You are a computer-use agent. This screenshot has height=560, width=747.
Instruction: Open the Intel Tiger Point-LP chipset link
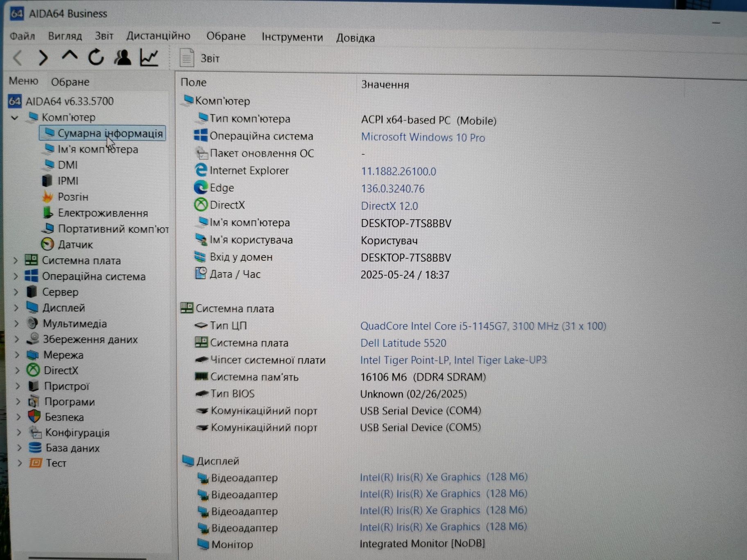click(453, 360)
